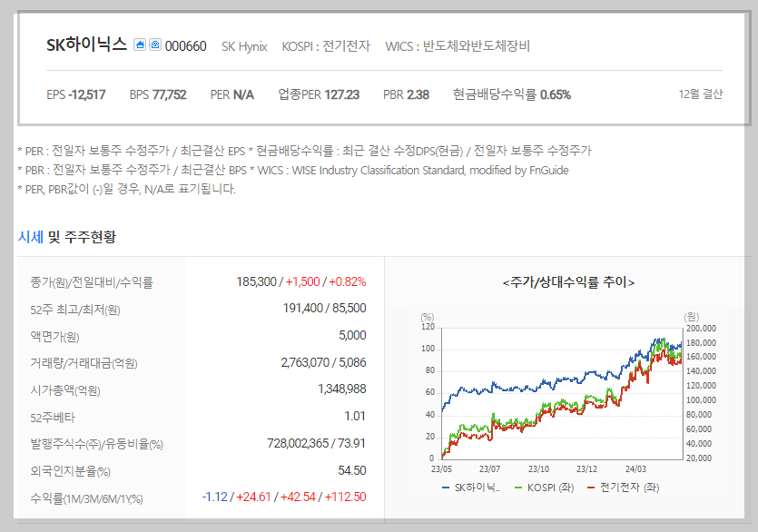The height and width of the screenshot is (532, 758).
Task: Select the 191,400 / 85,500 value
Action: tap(324, 308)
